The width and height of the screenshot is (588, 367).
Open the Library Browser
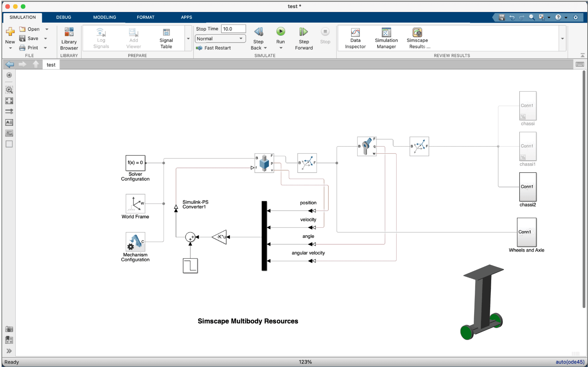(69, 39)
